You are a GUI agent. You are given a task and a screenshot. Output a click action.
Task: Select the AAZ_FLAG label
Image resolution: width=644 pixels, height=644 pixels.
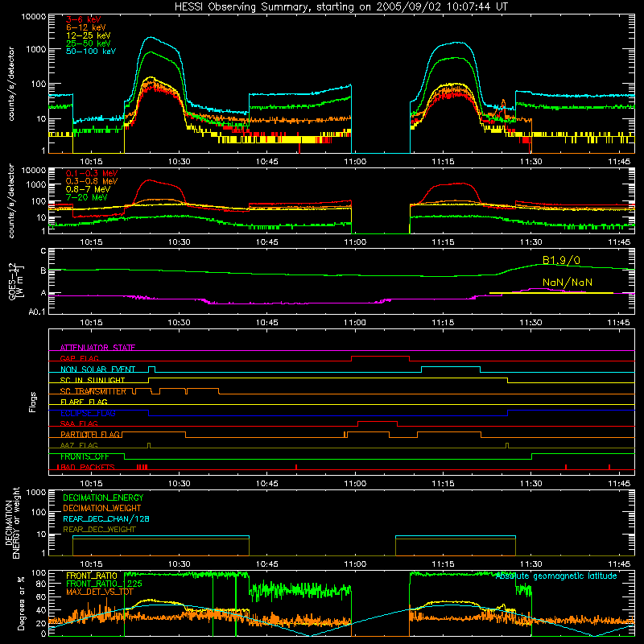(79, 445)
